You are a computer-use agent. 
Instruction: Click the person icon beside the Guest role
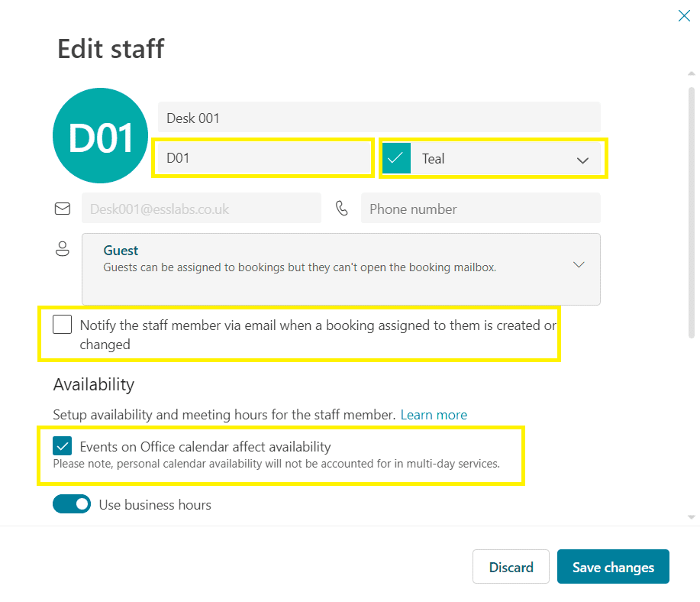click(62, 249)
